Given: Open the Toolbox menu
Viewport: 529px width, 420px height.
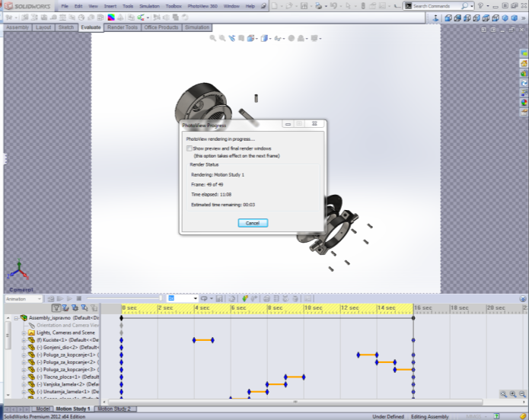Looking at the screenshot, I should click(174, 6).
